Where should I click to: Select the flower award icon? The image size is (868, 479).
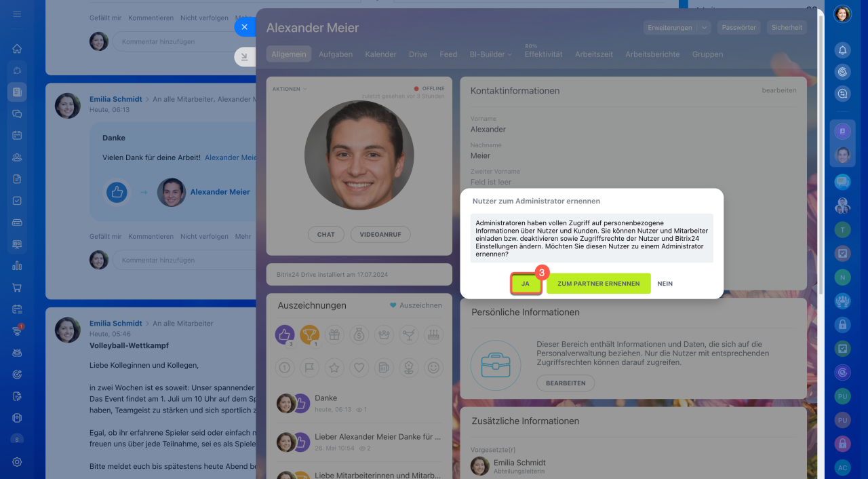coord(409,368)
